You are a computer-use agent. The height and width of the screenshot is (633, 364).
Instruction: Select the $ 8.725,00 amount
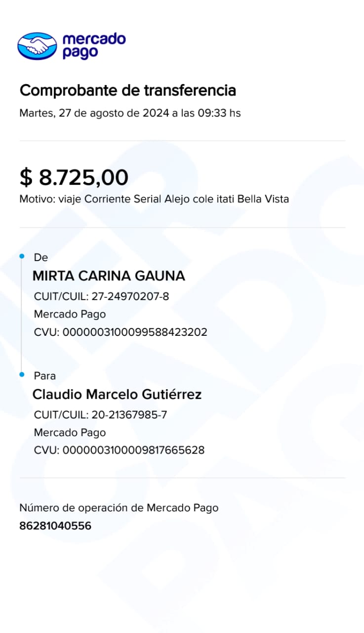click(x=74, y=177)
